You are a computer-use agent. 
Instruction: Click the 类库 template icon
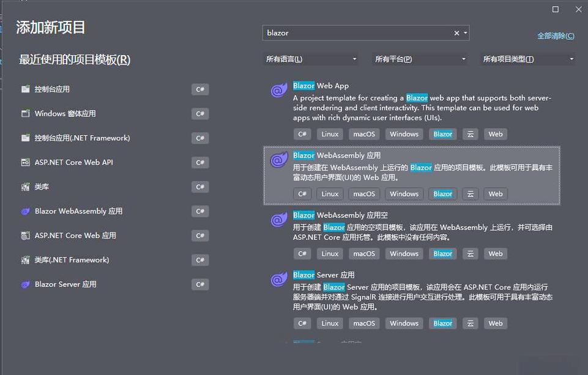25,187
